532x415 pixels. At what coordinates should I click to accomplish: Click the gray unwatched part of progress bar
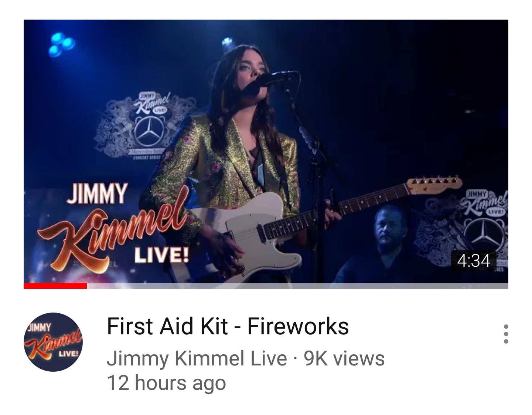297,286
